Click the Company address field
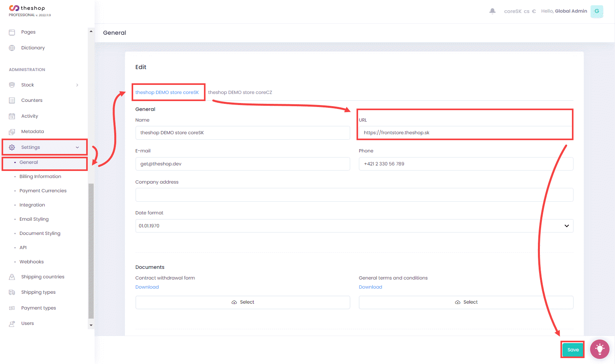This screenshot has height=364, width=615. 354,195
